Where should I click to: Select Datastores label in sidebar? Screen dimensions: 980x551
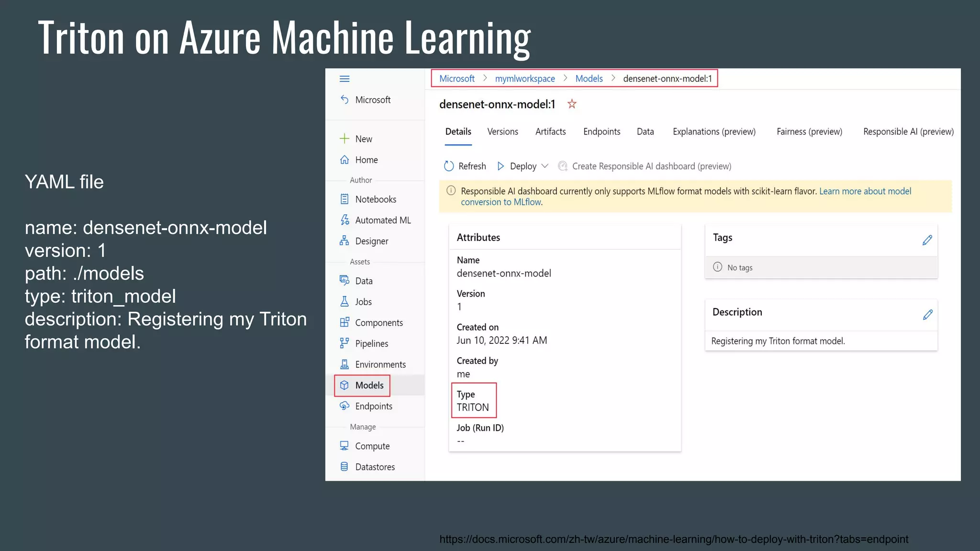[375, 467]
